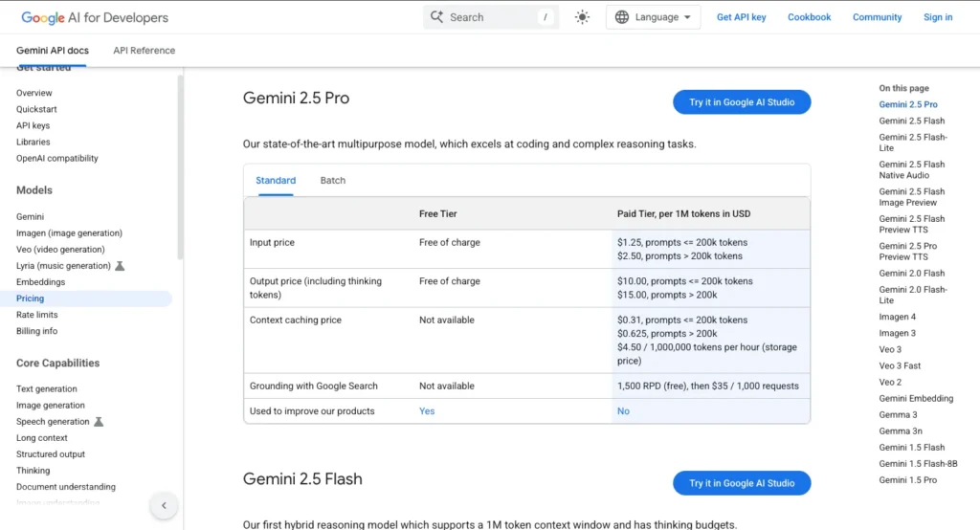980x530 pixels.
Task: Click the Yes link in Free Tier column
Action: click(x=427, y=410)
